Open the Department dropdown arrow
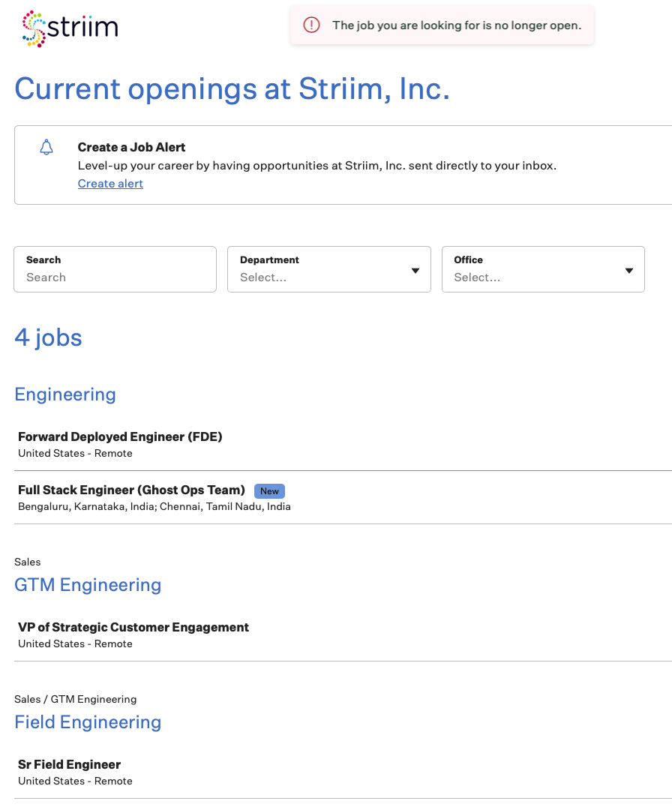Viewport: 672px width, 810px height. [415, 270]
